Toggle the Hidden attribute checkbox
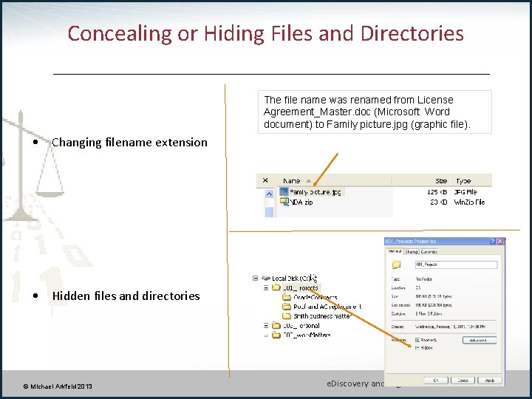Screen dimensions: 532x399 [417, 348]
